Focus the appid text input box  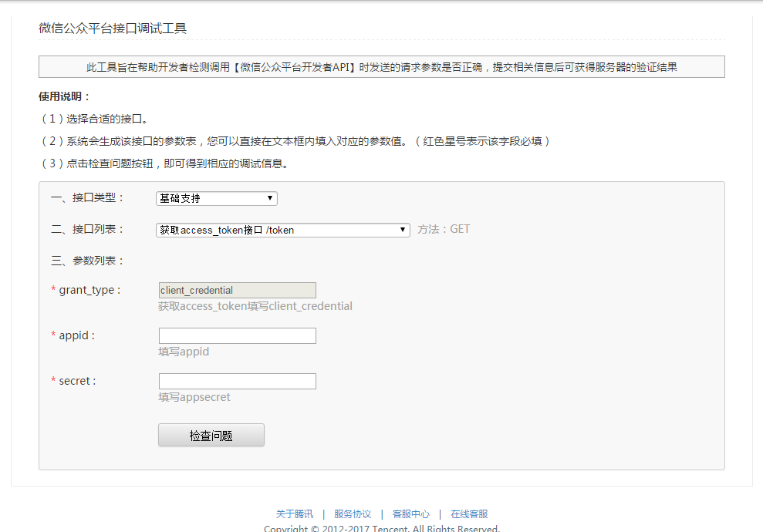237,336
